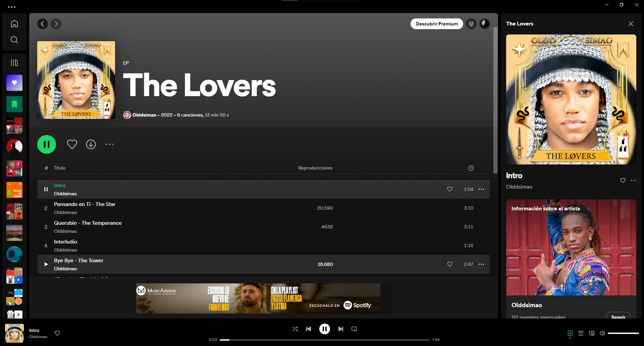Open more options for The Lovers EP

[x=110, y=144]
